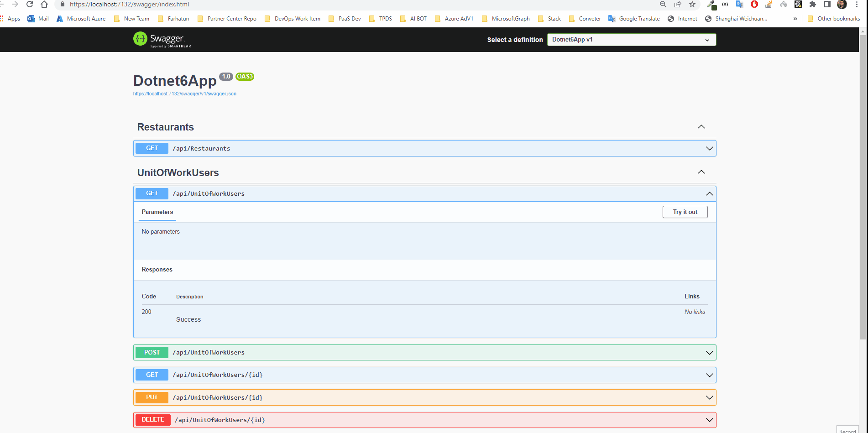The height and width of the screenshot is (433, 868).
Task: Open the swagger.json URL link
Action: (x=185, y=94)
